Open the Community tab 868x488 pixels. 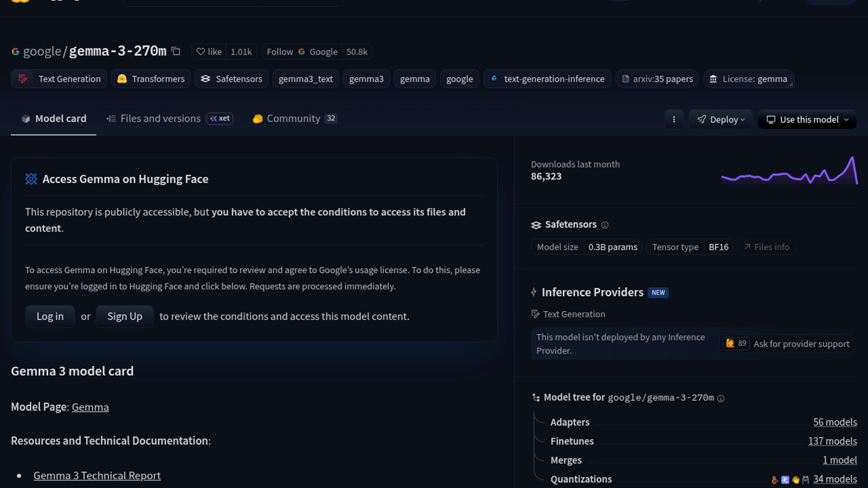(294, 118)
